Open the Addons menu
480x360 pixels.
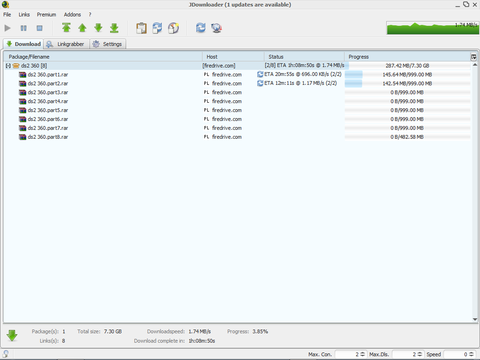point(72,14)
